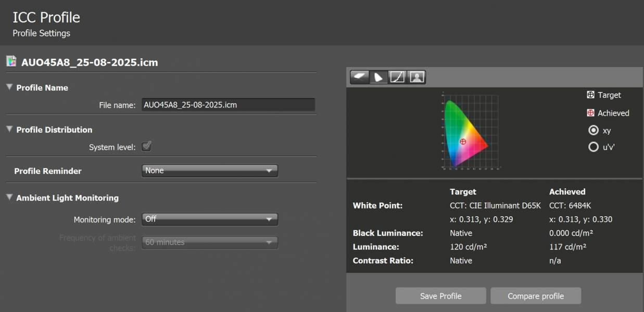Open the Profile Reminder dropdown
Screen dimensions: 644x312
(209, 171)
